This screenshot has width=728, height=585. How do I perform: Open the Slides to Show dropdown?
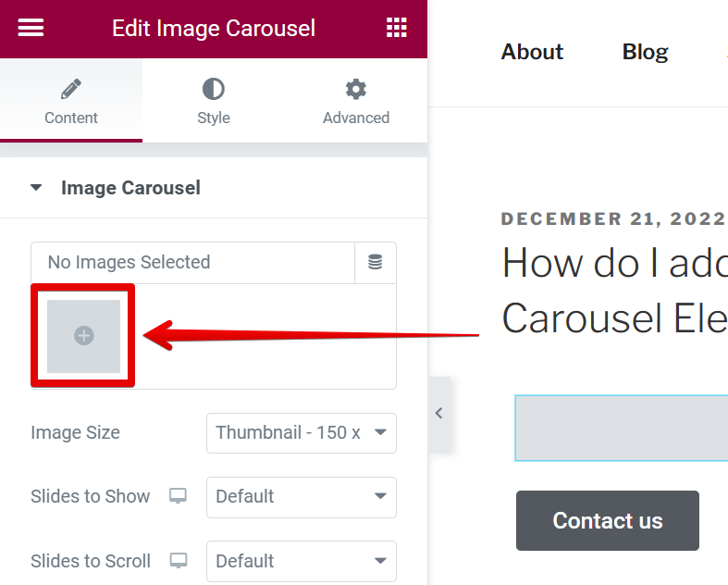tap(302, 497)
